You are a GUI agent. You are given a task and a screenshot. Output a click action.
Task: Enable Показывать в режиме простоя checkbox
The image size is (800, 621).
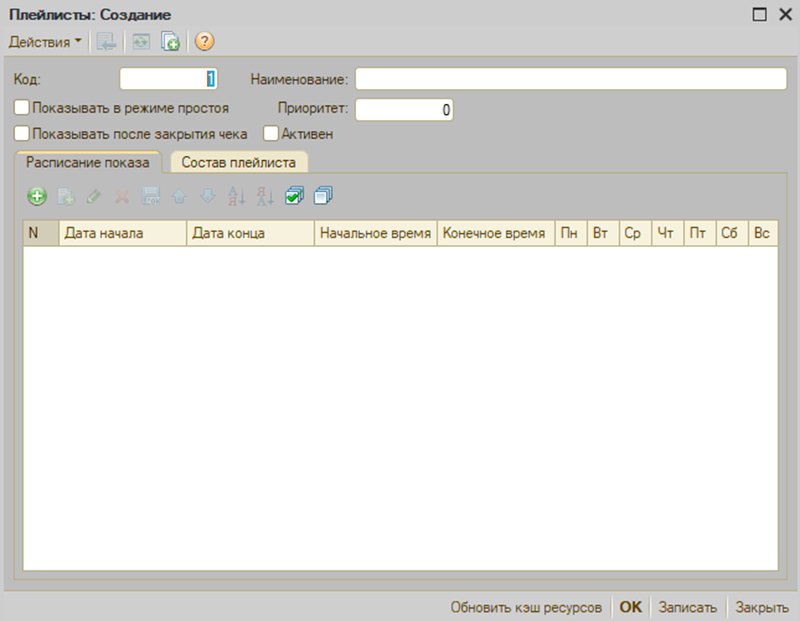(21, 108)
